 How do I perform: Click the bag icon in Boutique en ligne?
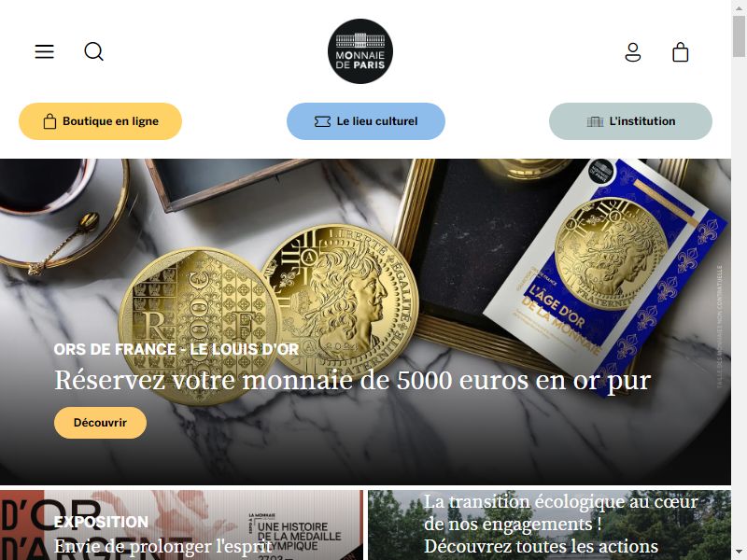click(49, 121)
